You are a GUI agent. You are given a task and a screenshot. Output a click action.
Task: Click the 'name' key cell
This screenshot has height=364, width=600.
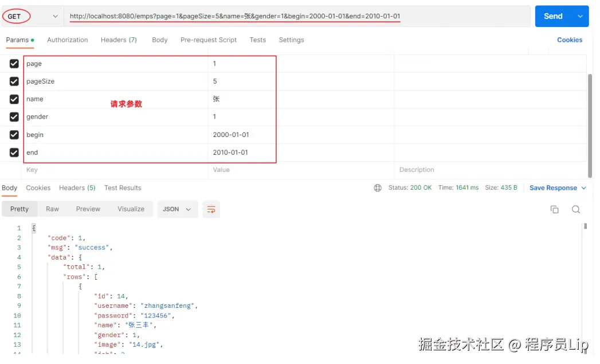point(116,99)
